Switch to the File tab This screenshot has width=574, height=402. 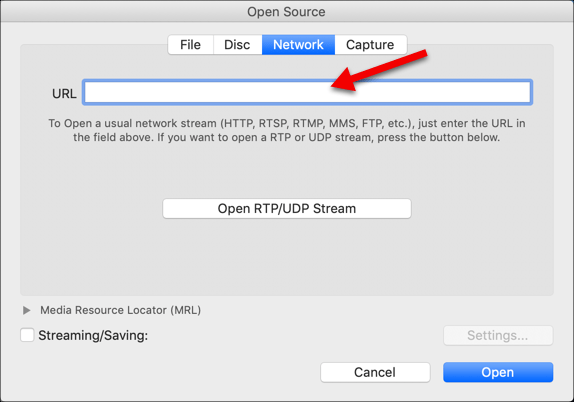pos(190,45)
